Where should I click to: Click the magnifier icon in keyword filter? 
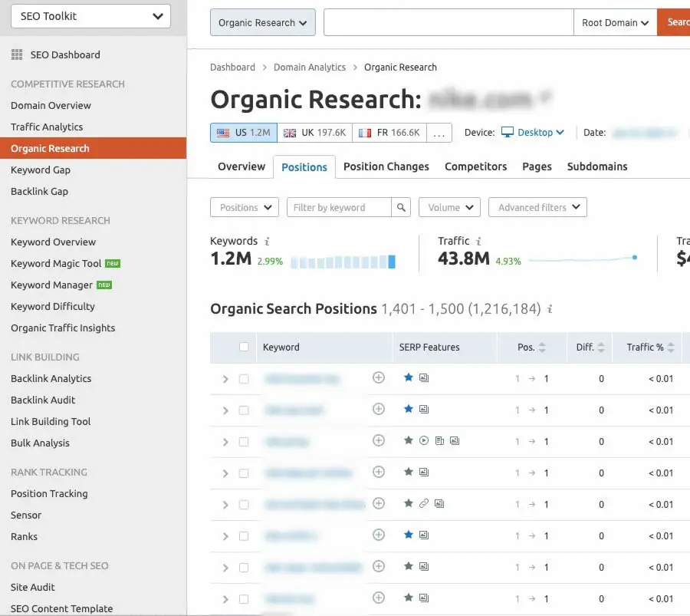pyautogui.click(x=401, y=207)
